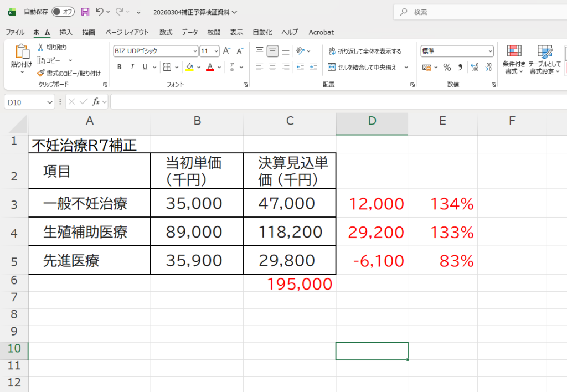Click the Save floppy disk icon
567x392 pixels.
point(85,12)
